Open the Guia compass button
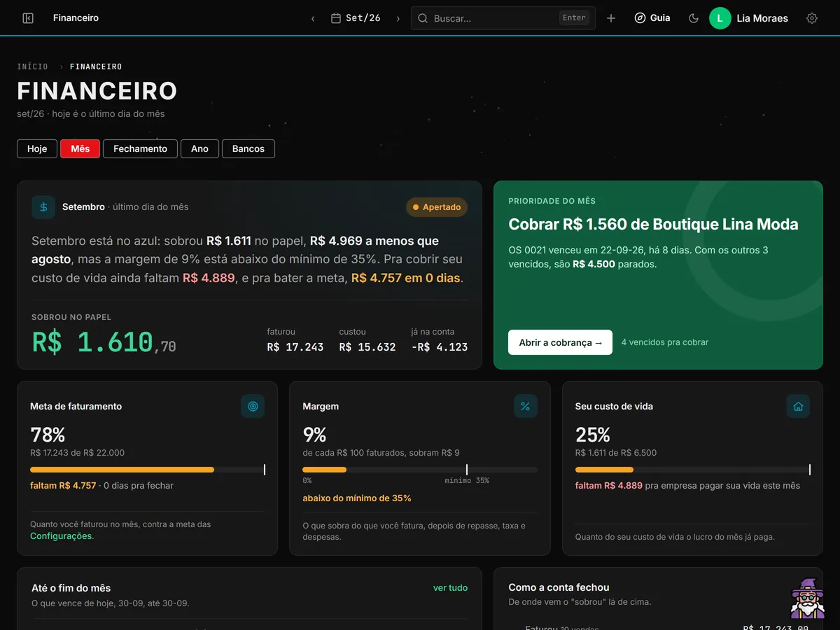 coord(652,18)
